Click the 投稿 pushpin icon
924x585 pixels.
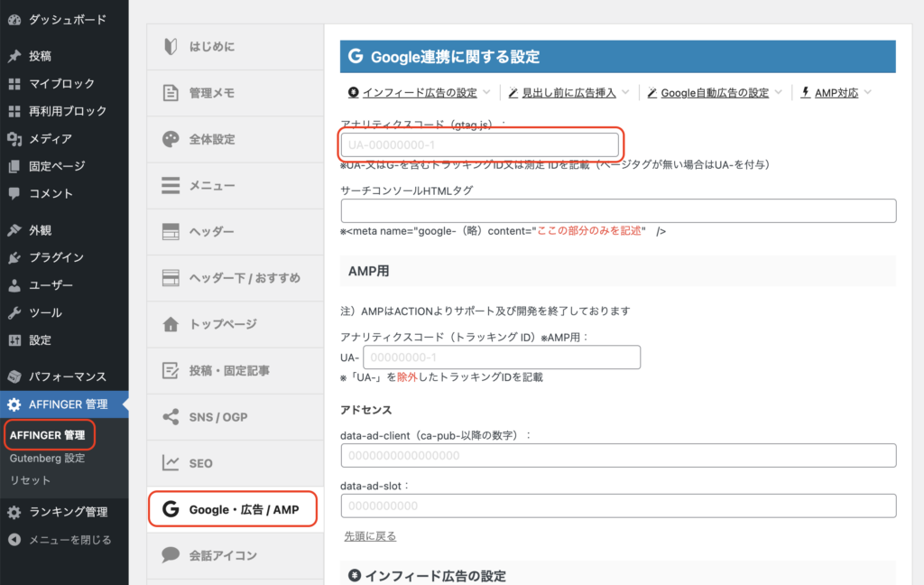click(14, 56)
